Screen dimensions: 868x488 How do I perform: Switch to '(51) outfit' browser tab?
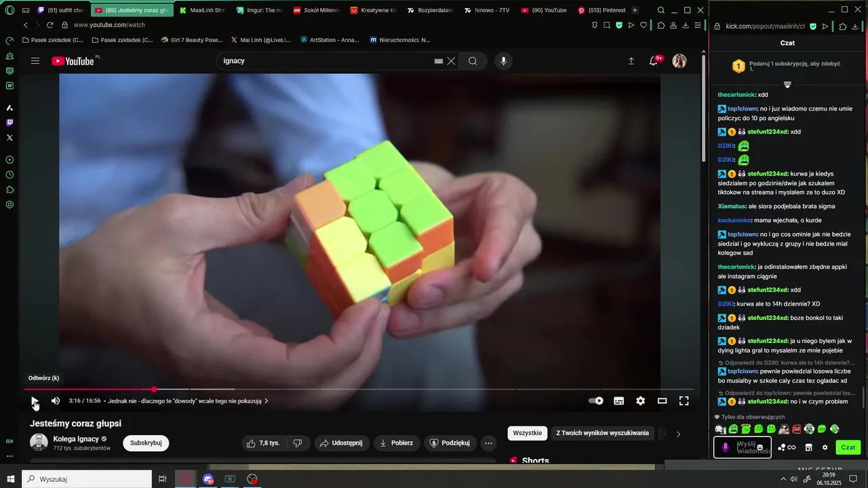click(61, 10)
